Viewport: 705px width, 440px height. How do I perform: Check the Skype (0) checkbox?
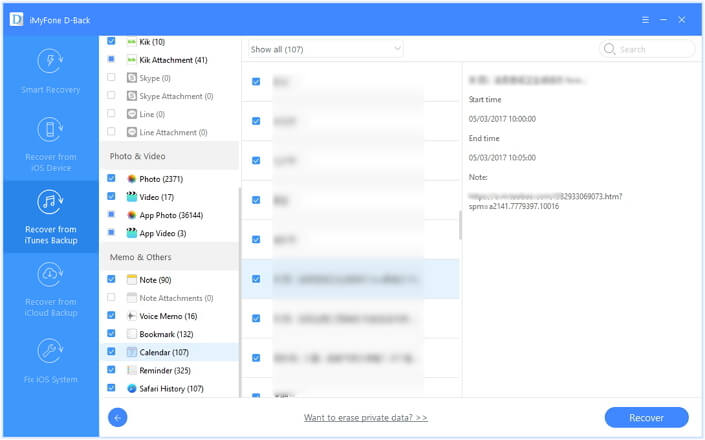(x=111, y=77)
